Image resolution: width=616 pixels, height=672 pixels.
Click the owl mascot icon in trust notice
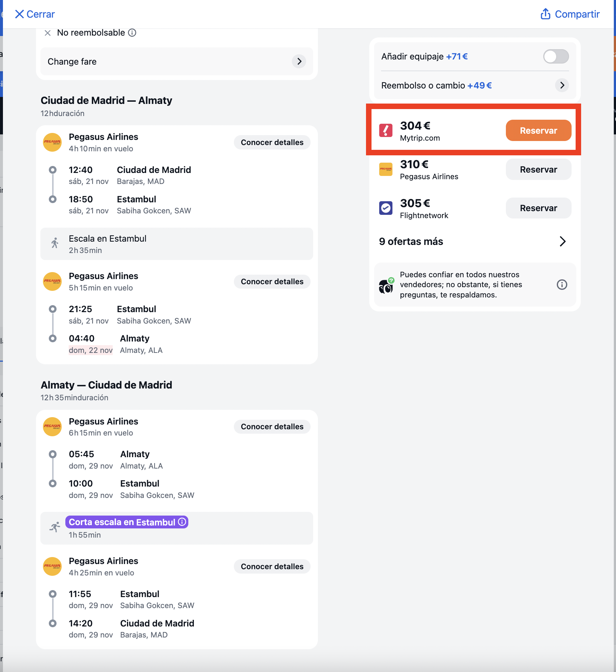(x=386, y=286)
